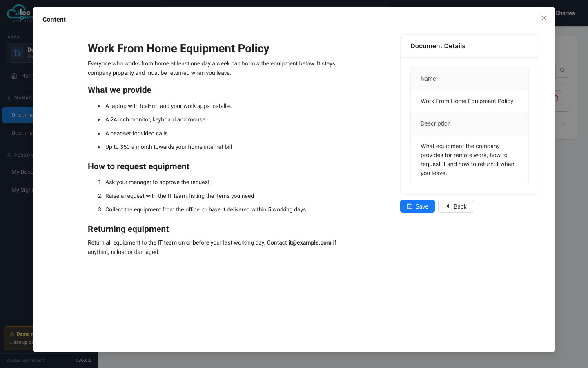588x368 pixels.
Task: Click 'Collect the equipment from the office' step
Action: pos(205,209)
